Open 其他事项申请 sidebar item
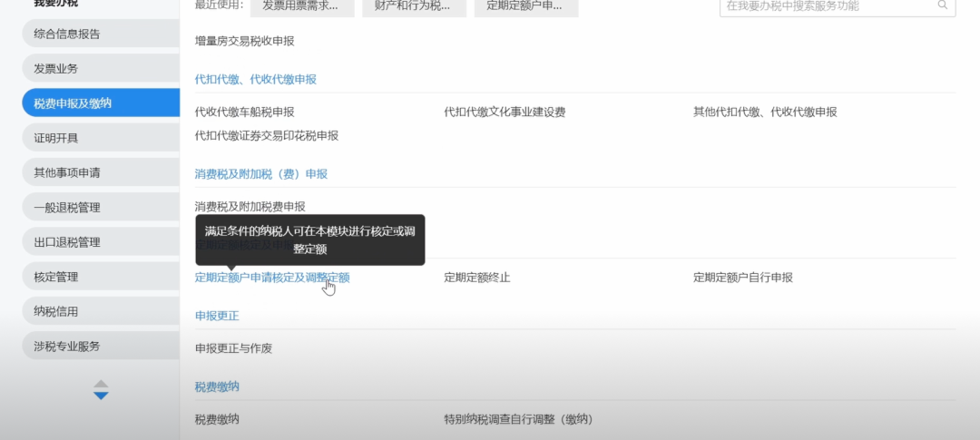This screenshot has width=980, height=440. click(101, 172)
